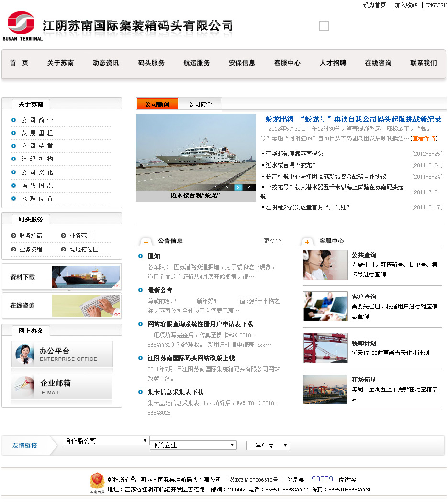Switch carousel to slide 1
Screen dimensions: 448x502
pos(216,188)
